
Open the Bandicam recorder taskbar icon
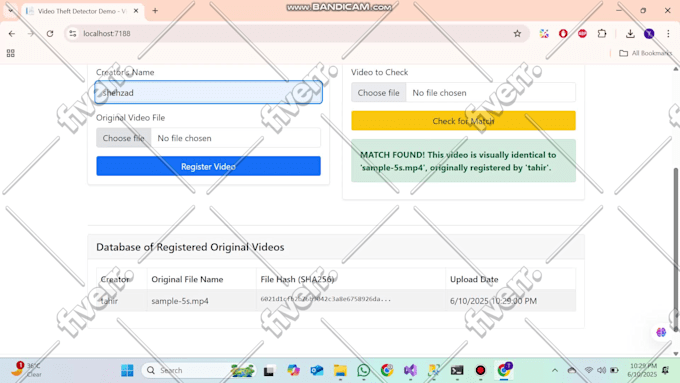click(x=480, y=370)
